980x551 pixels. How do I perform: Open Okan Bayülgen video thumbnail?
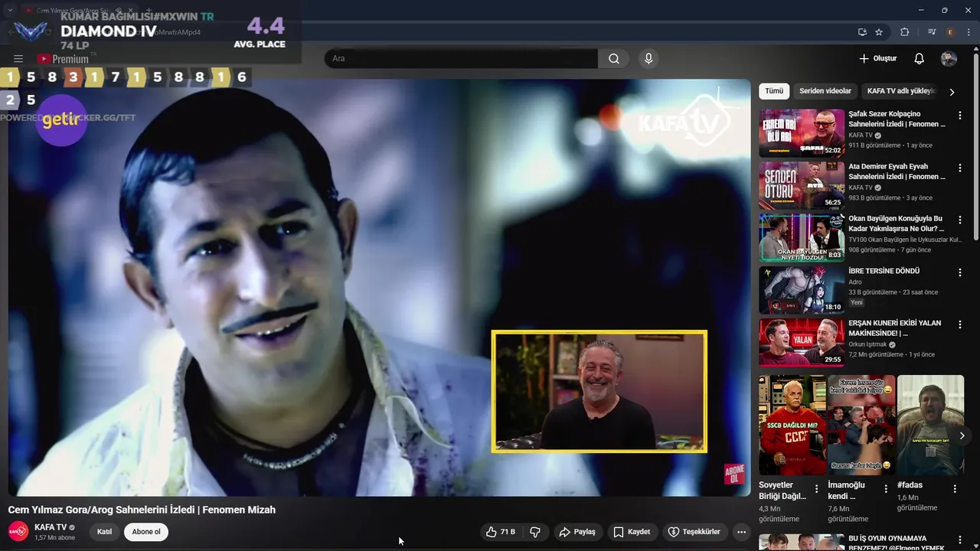click(x=802, y=237)
